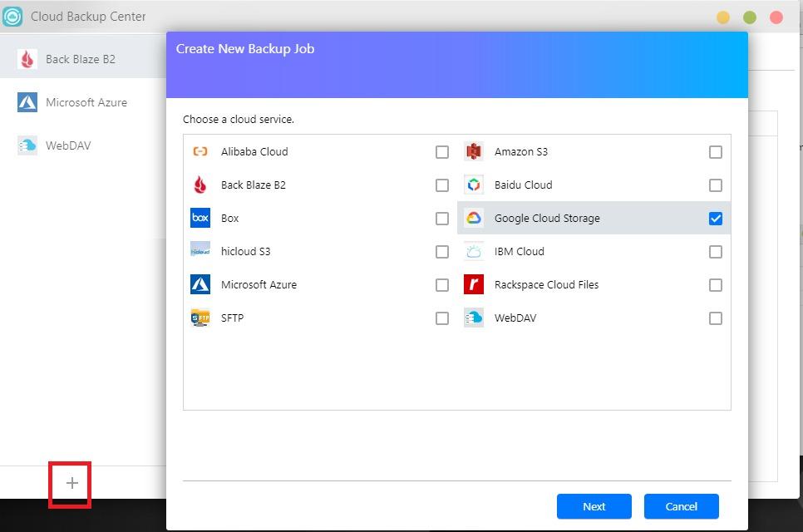Tick the WebDAV checkbox in the dialog
Screen dimensions: 803x532
715,318
